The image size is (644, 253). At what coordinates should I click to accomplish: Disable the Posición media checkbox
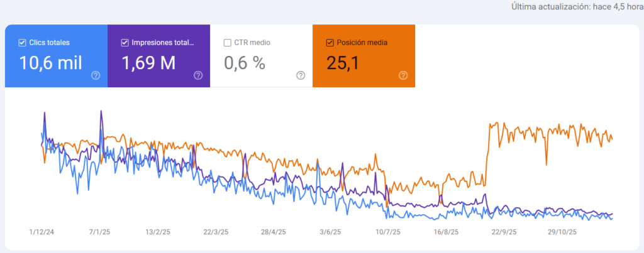pos(330,43)
